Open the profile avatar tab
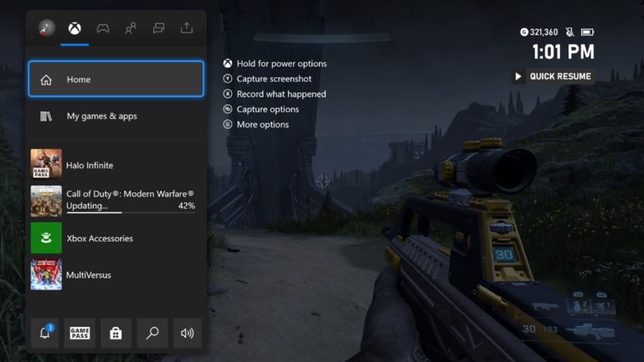Screen dimensions: 644x362 pos(46,28)
